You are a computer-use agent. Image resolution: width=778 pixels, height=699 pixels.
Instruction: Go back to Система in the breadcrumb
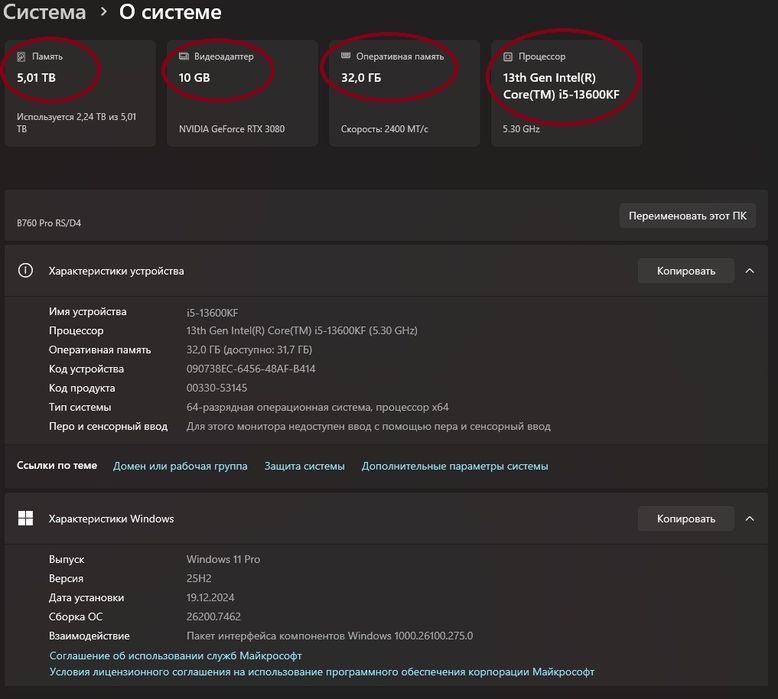[44, 12]
